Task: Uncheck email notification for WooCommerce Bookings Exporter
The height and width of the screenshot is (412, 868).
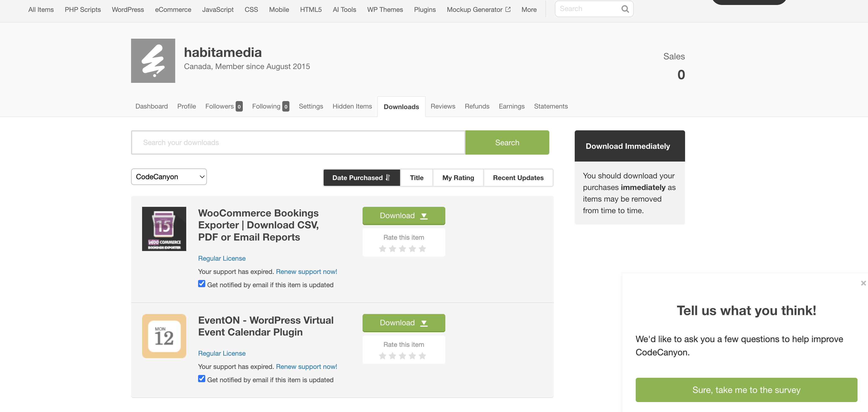Action: [201, 284]
